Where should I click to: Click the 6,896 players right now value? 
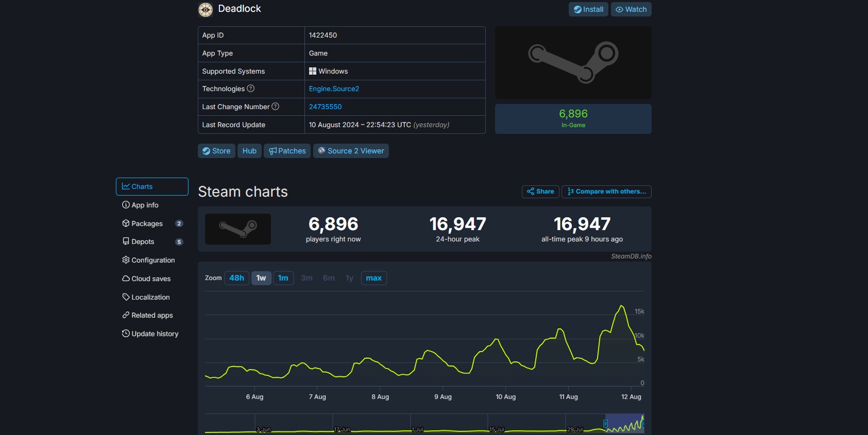pos(333,224)
